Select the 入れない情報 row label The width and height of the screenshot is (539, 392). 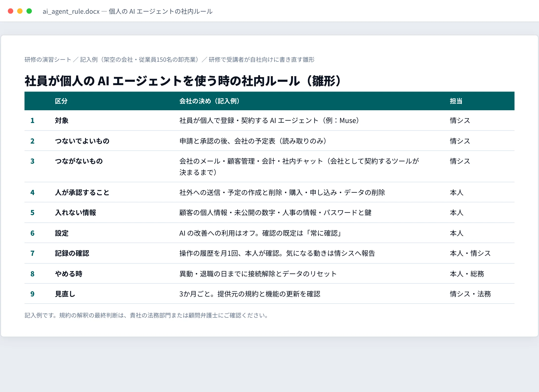(x=75, y=212)
